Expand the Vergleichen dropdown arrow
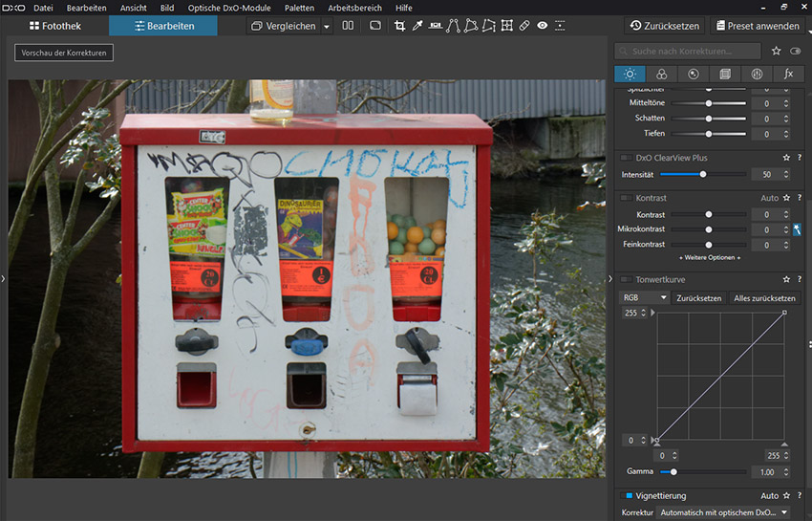 tap(327, 27)
